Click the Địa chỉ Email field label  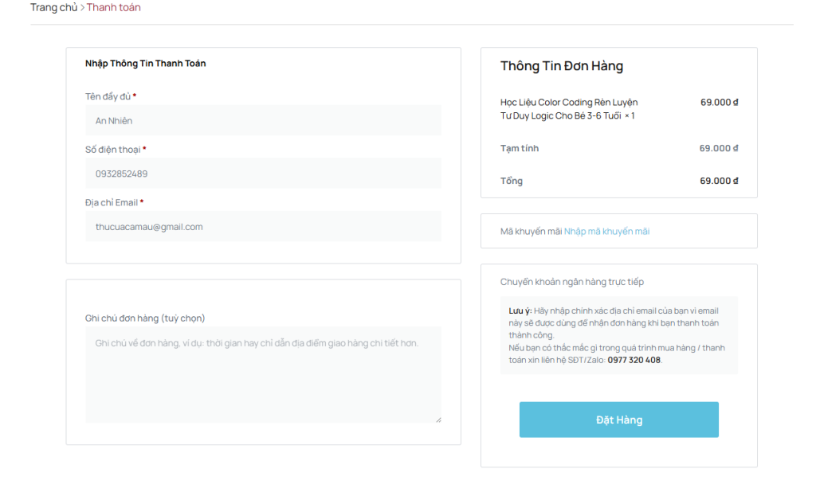pos(111,203)
